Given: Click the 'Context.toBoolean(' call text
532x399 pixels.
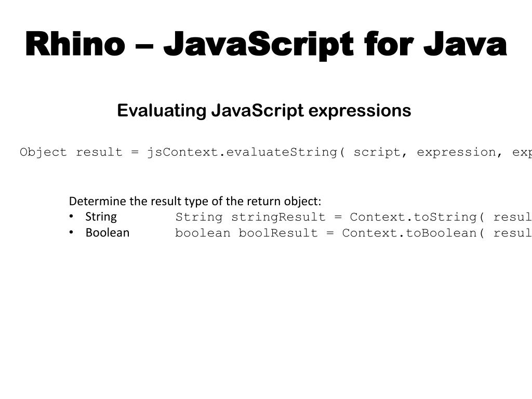Looking at the screenshot, I should tap(413, 233).
